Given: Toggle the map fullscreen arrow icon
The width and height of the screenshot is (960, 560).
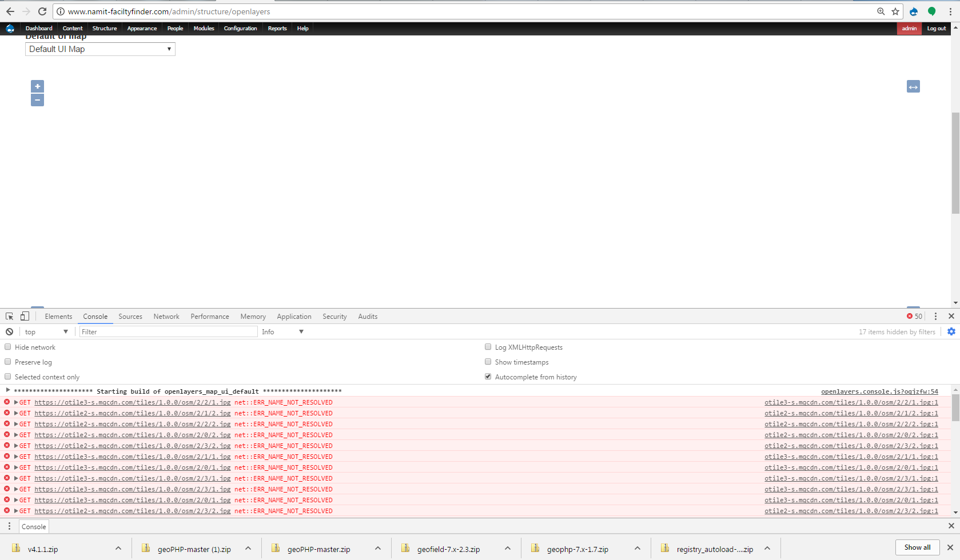Looking at the screenshot, I should coord(913,87).
